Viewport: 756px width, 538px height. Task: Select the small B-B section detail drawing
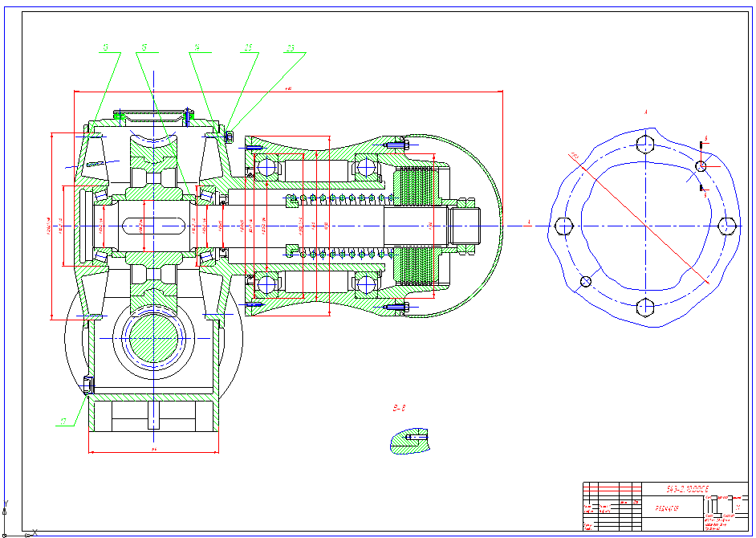pyautogui.click(x=410, y=441)
